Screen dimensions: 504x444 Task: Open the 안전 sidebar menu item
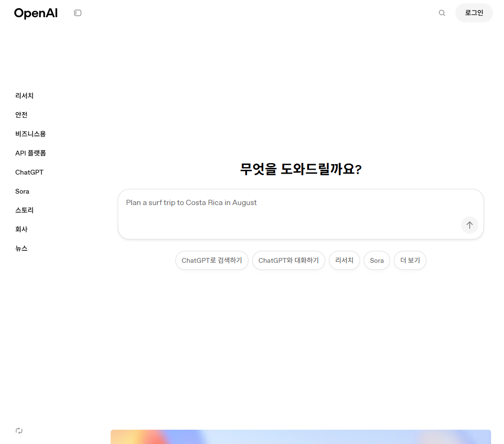21,115
